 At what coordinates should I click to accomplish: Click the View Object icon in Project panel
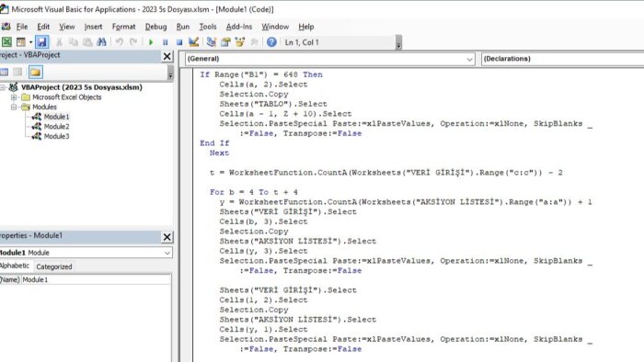tap(17, 73)
